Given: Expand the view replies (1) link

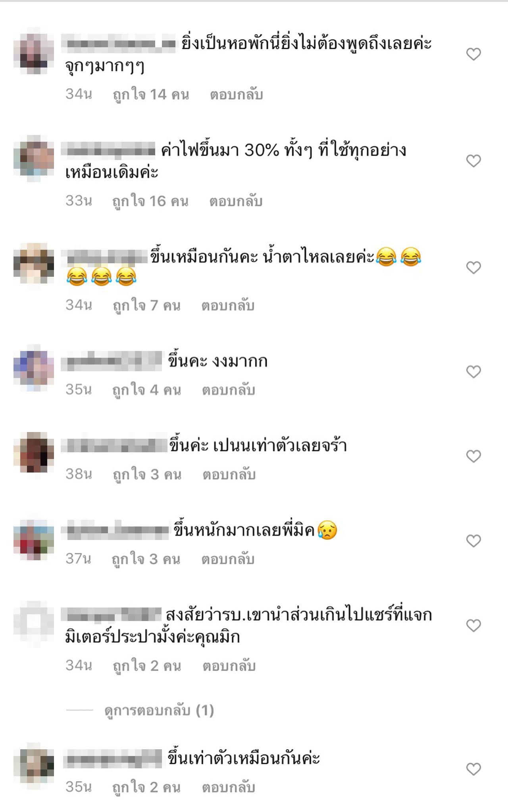Looking at the screenshot, I should click(159, 710).
